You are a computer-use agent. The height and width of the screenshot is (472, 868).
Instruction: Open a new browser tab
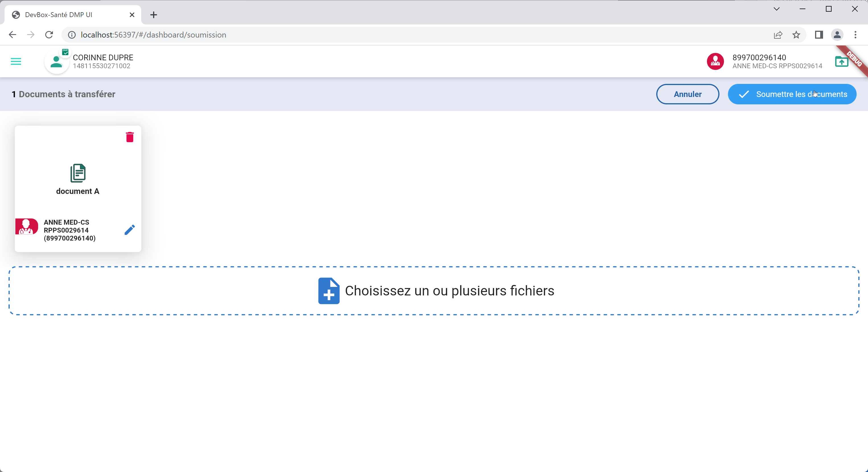(x=154, y=15)
